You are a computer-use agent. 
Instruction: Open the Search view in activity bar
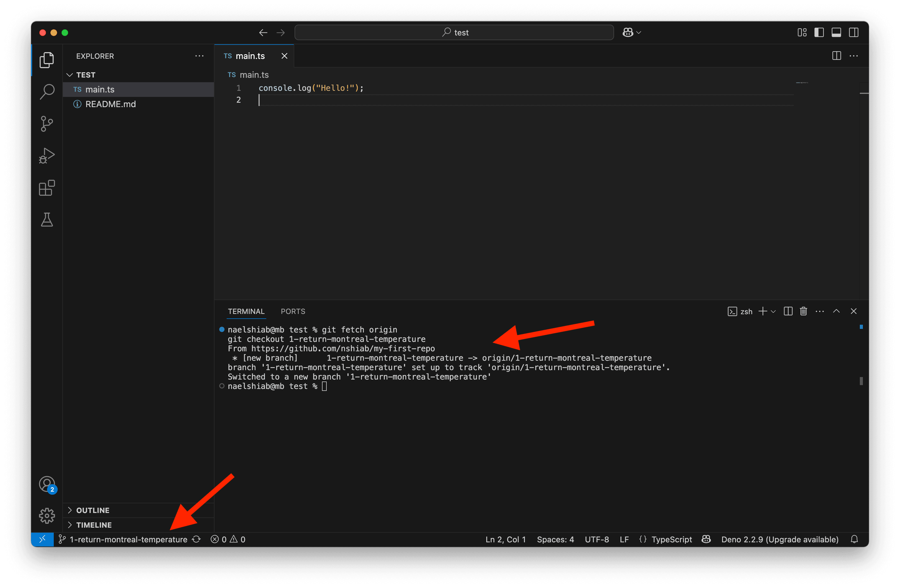[47, 91]
